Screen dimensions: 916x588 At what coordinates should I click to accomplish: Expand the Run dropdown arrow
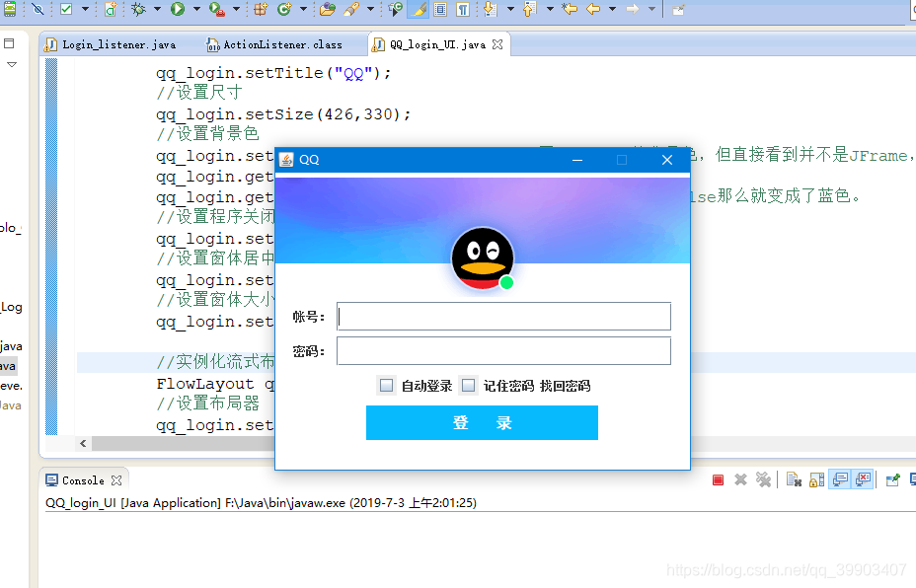[x=196, y=9]
